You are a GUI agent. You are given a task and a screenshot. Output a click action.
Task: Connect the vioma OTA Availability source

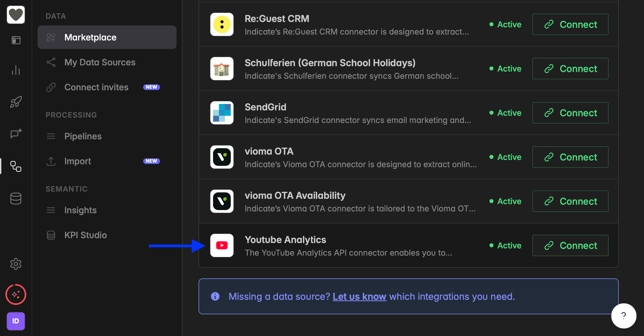click(570, 201)
